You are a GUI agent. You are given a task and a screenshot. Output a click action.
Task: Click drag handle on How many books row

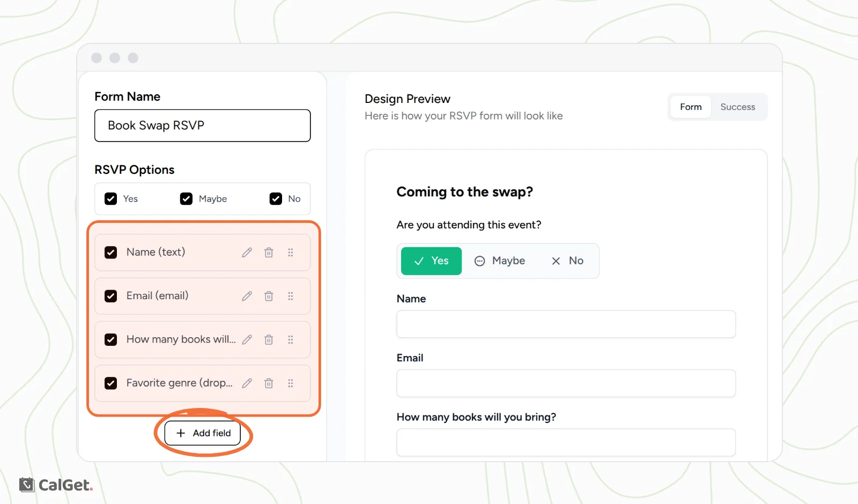pos(291,339)
